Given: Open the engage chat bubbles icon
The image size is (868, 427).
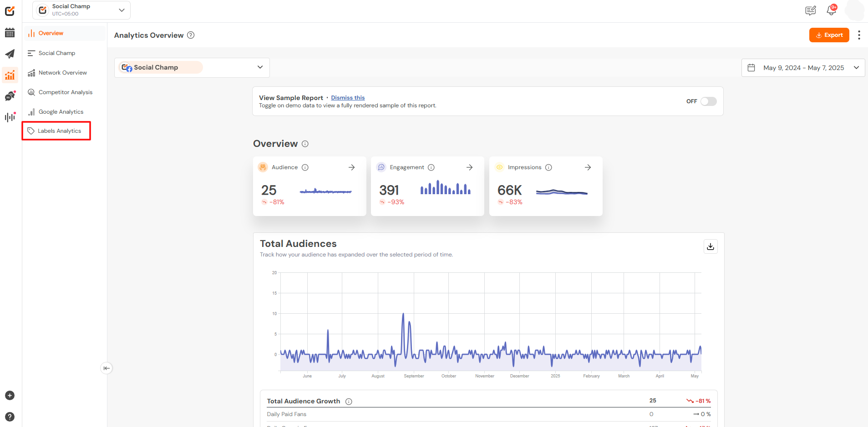Looking at the screenshot, I should [x=10, y=96].
